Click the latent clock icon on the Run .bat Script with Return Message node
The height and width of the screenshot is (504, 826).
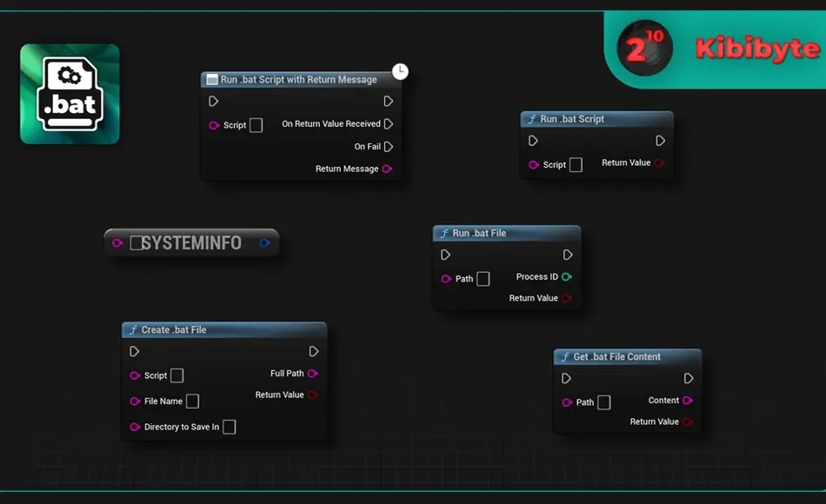click(x=400, y=71)
